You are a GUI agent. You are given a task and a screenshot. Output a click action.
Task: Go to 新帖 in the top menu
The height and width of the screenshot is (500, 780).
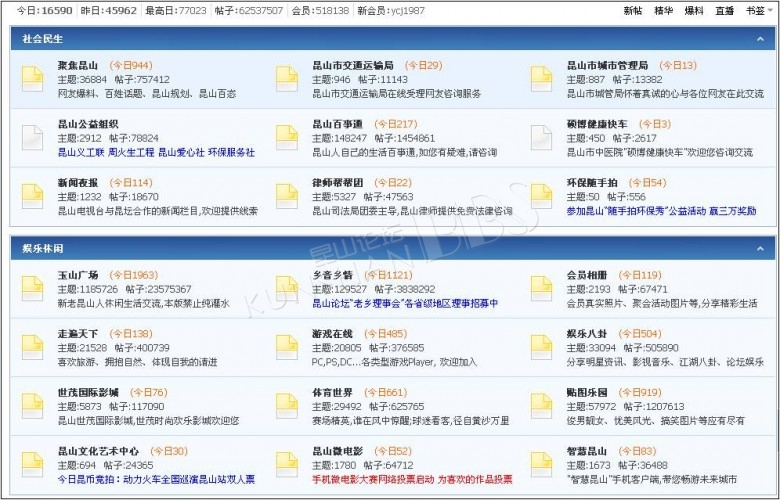(x=633, y=10)
